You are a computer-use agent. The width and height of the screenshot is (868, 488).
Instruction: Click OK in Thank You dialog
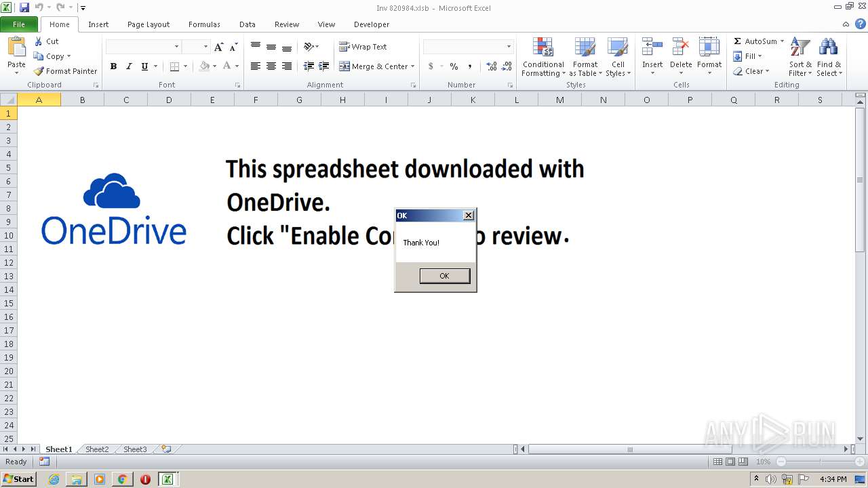point(444,276)
